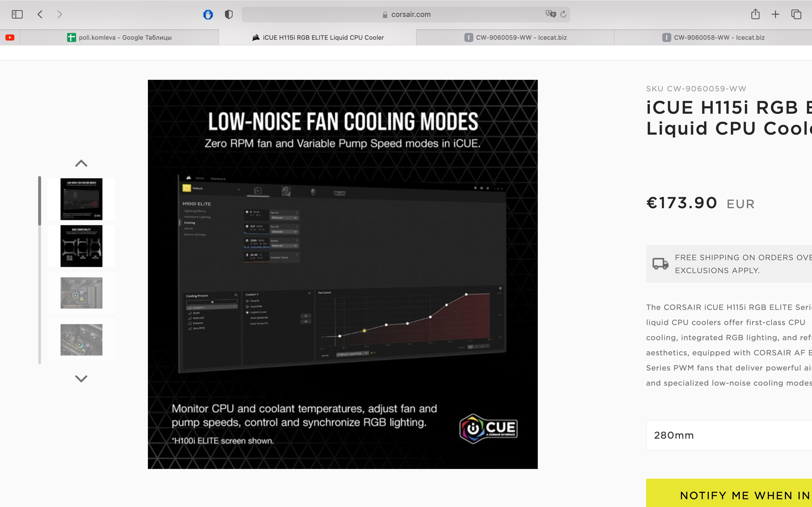Select the Wide Compatibility thumbnail
Viewport: 812px width, 507px height.
point(81,246)
